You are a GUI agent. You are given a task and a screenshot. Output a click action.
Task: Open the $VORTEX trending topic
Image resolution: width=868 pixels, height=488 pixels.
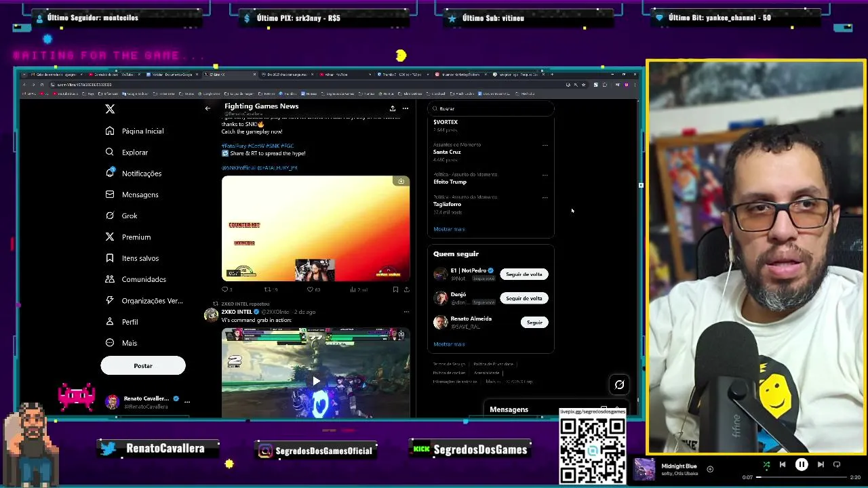(x=446, y=122)
